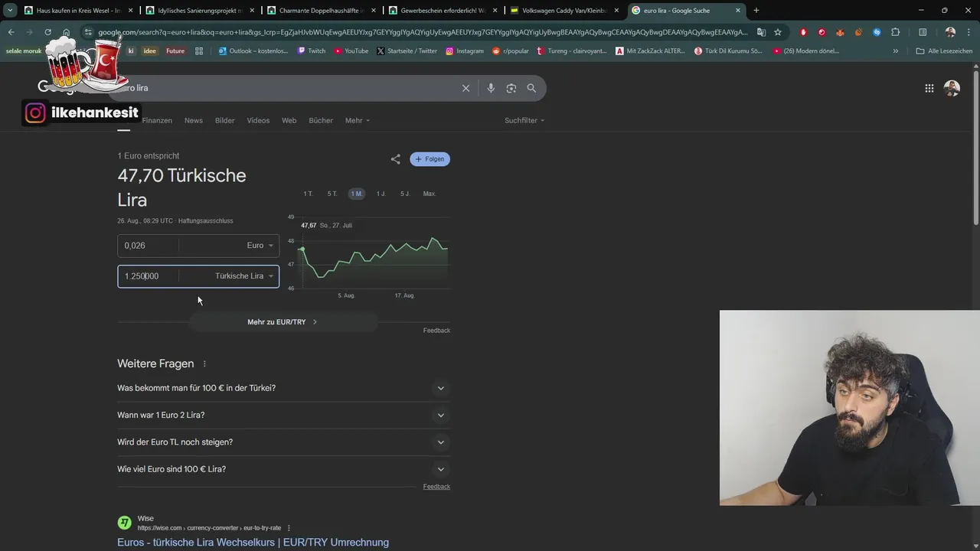Switch to the Web search tab
The height and width of the screenshot is (551, 980).
coord(289,121)
